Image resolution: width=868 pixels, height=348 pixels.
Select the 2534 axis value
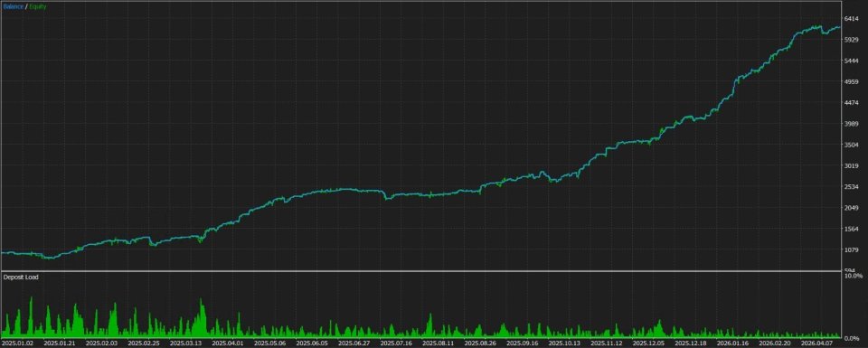(851, 186)
